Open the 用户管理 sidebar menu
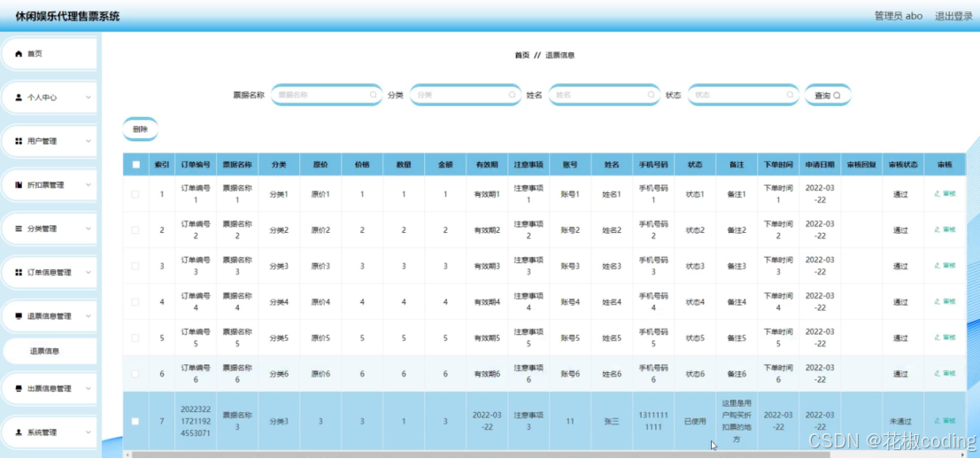 (x=50, y=141)
